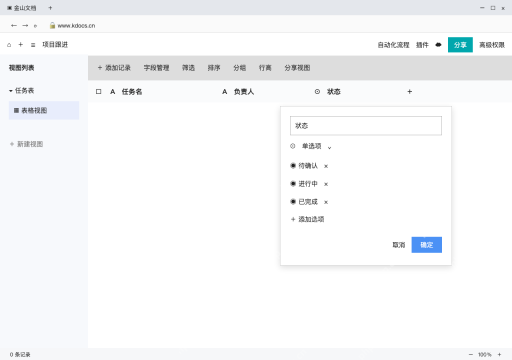This screenshot has width=512, height=360.
Task: Toggle the select-all rows checkbox
Action: tap(98, 91)
